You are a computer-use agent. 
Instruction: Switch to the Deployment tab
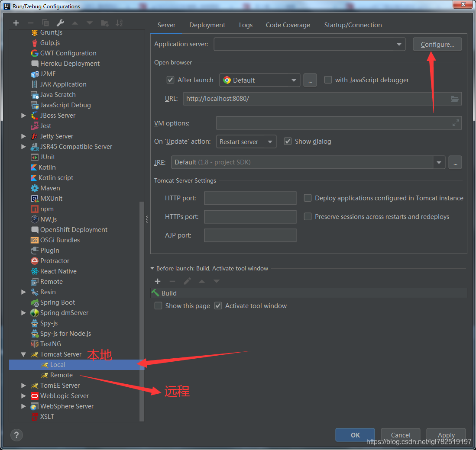(x=207, y=25)
